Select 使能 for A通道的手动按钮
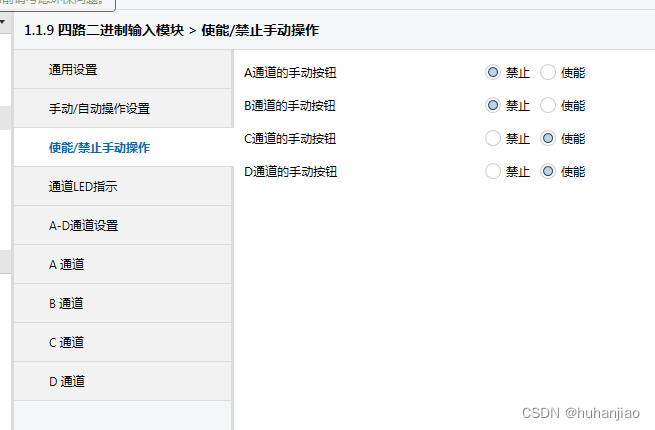The width and height of the screenshot is (655, 430). click(x=548, y=72)
